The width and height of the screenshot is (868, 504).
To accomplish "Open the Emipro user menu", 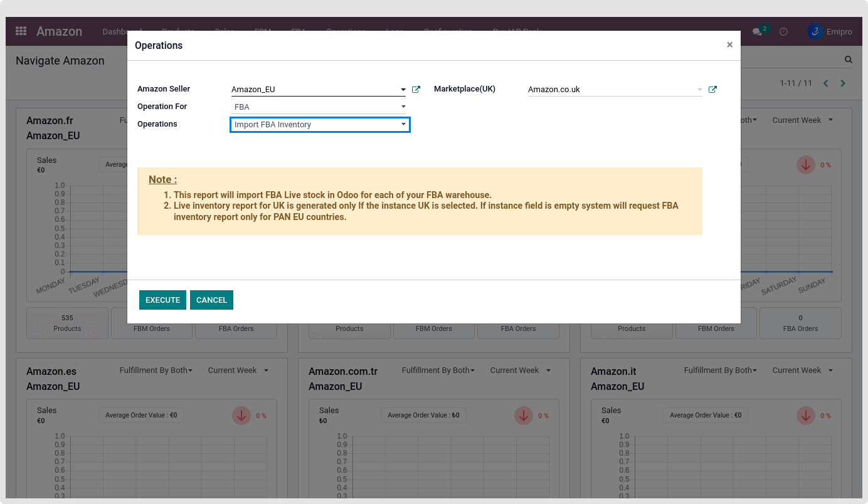I will (830, 32).
